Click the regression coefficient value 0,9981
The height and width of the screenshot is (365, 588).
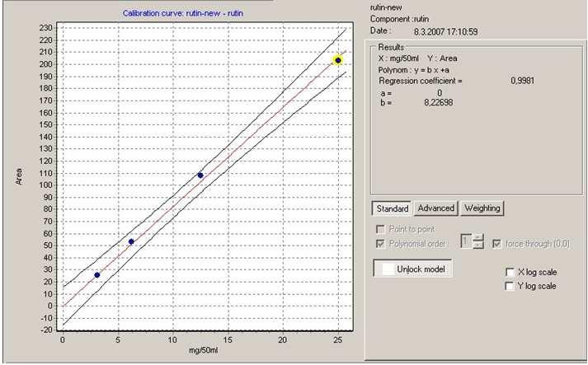tap(522, 81)
